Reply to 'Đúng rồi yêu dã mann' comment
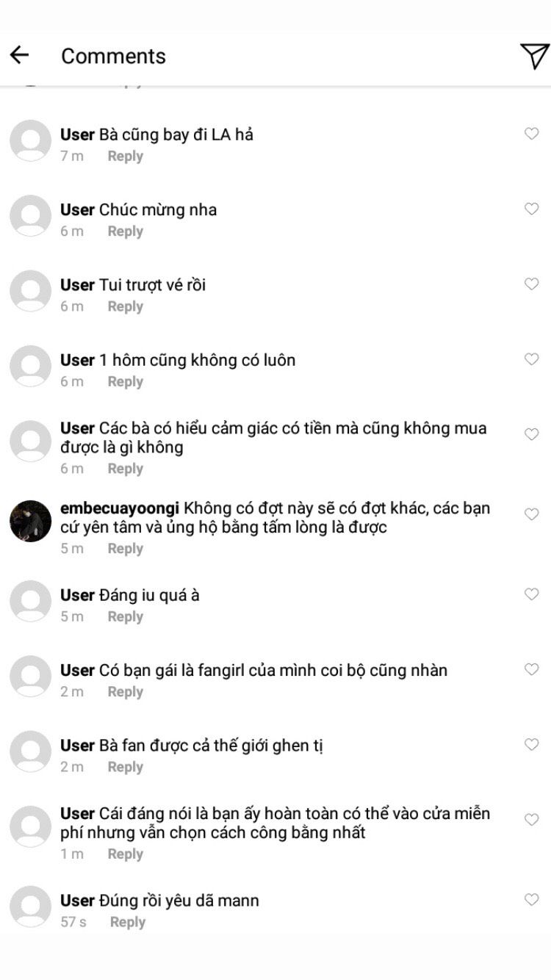 coord(127,922)
